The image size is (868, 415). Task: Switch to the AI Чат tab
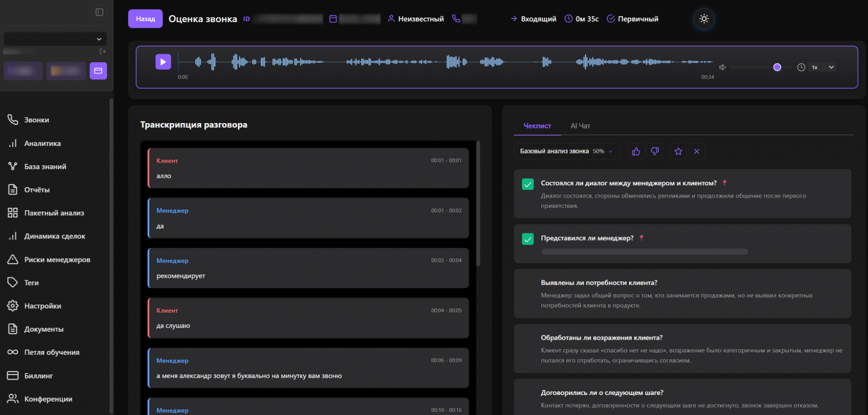click(580, 126)
